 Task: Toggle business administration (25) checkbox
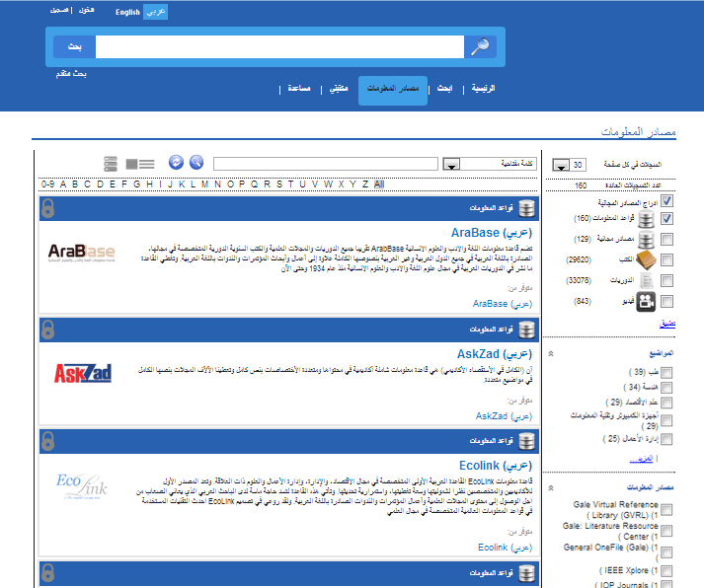click(x=666, y=439)
